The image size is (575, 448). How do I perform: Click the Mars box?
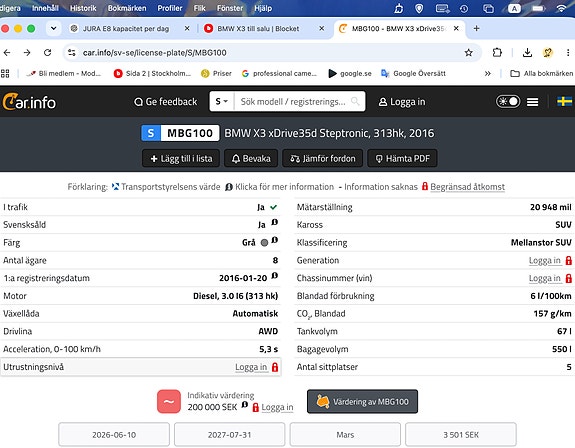pyautogui.click(x=345, y=435)
